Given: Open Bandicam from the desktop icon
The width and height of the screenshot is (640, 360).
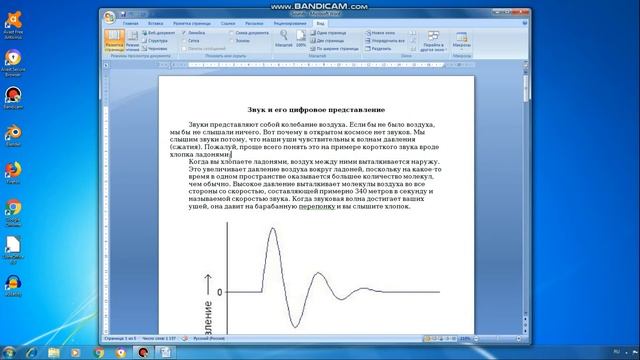Looking at the screenshot, I should 13,98.
